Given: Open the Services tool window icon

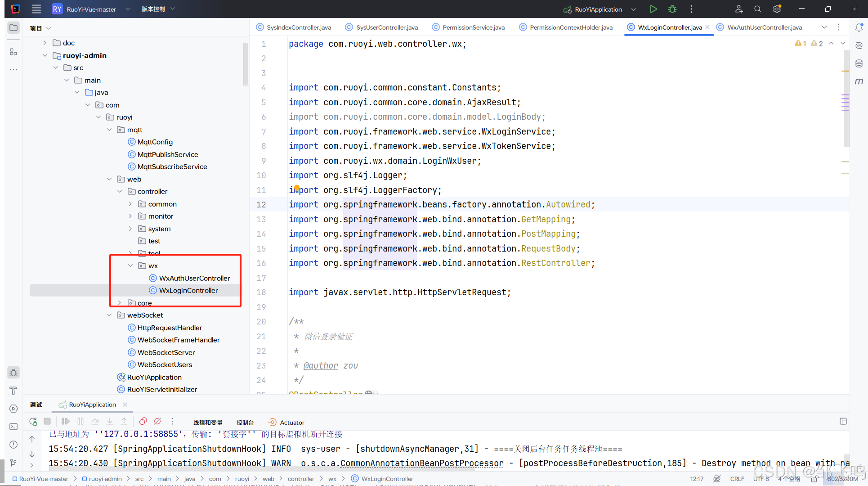Looking at the screenshot, I should coord(13,409).
